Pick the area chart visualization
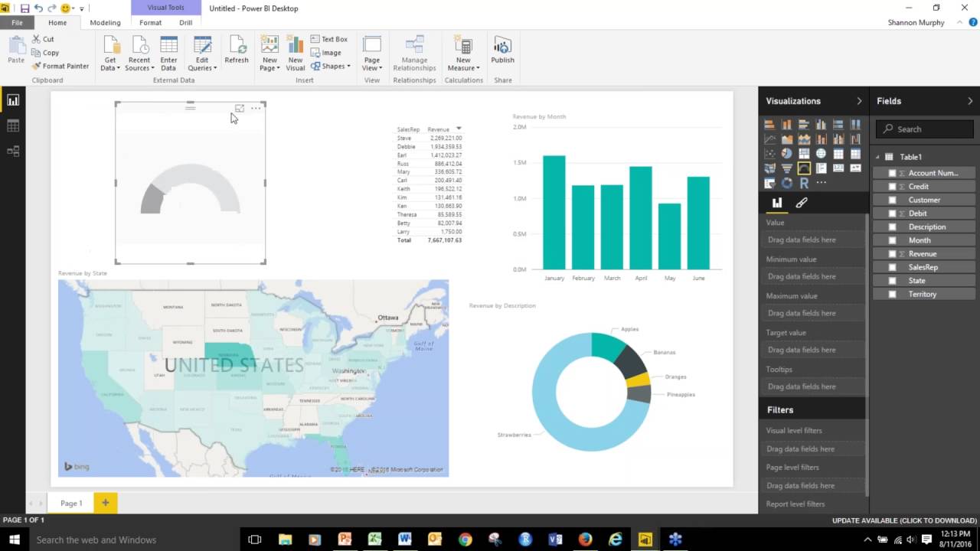980x551 pixels. tap(786, 139)
